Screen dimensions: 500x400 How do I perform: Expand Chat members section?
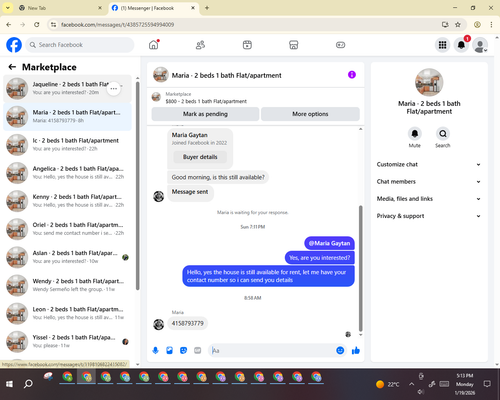tap(429, 182)
